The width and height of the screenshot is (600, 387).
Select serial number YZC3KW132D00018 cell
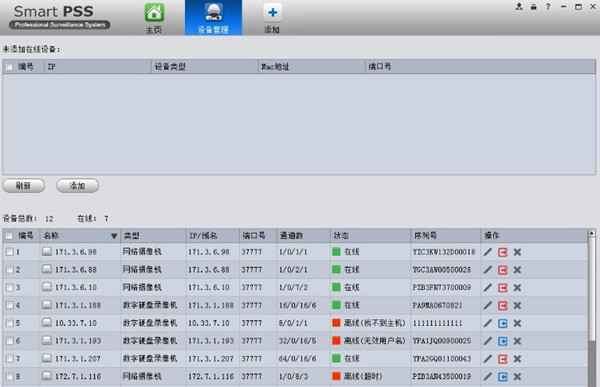[x=444, y=252]
